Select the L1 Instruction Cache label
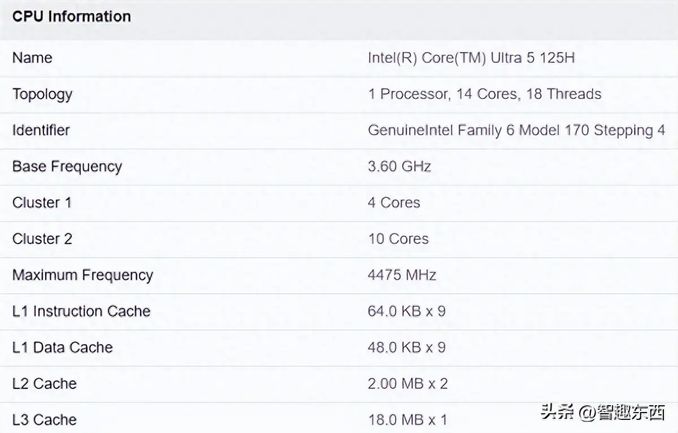 click(x=81, y=311)
